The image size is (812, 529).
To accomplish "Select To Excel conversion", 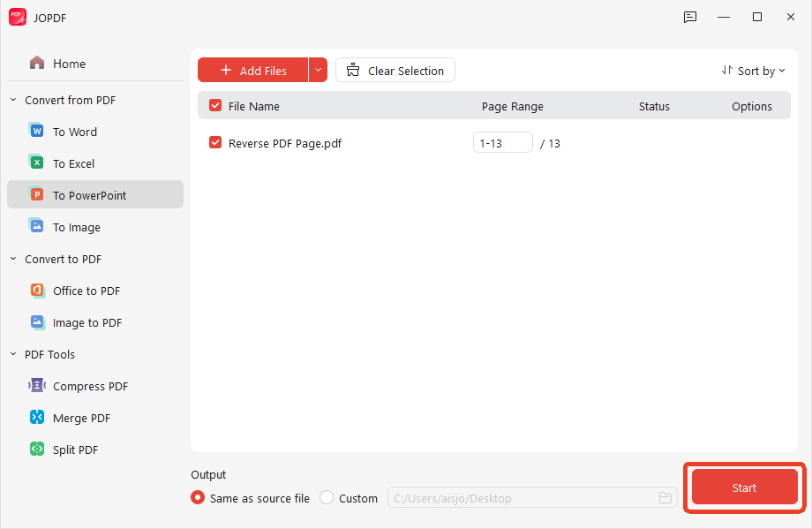I will pyautogui.click(x=95, y=163).
